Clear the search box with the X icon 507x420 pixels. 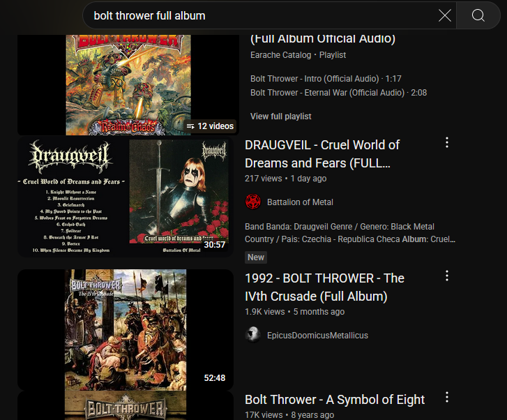pyautogui.click(x=445, y=15)
